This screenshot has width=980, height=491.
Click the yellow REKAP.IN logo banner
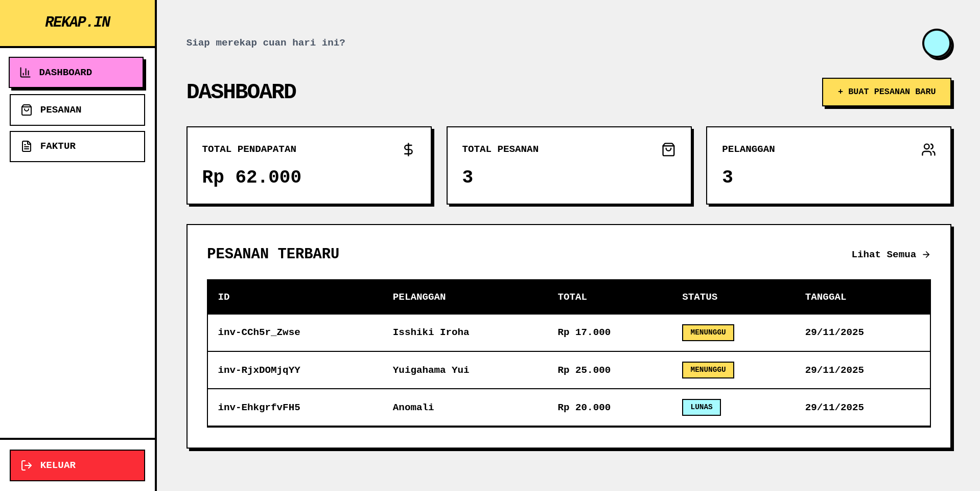pyautogui.click(x=77, y=22)
